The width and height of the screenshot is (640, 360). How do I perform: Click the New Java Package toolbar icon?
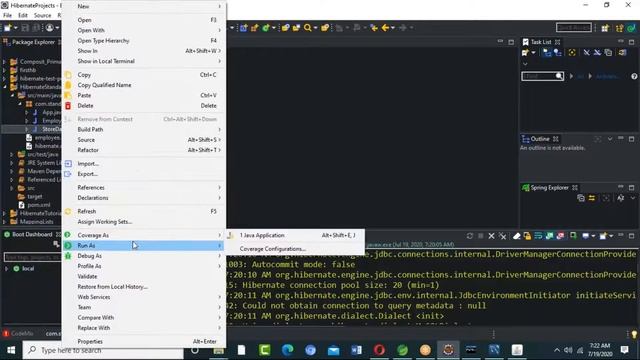coord(255,28)
